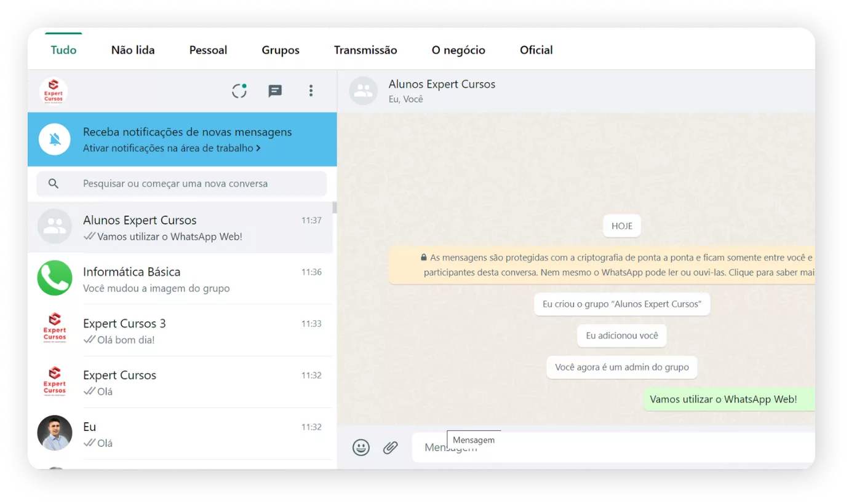Click the end-to-end encryption notice banner
The height and width of the screenshot is (504, 849).
tap(602, 265)
